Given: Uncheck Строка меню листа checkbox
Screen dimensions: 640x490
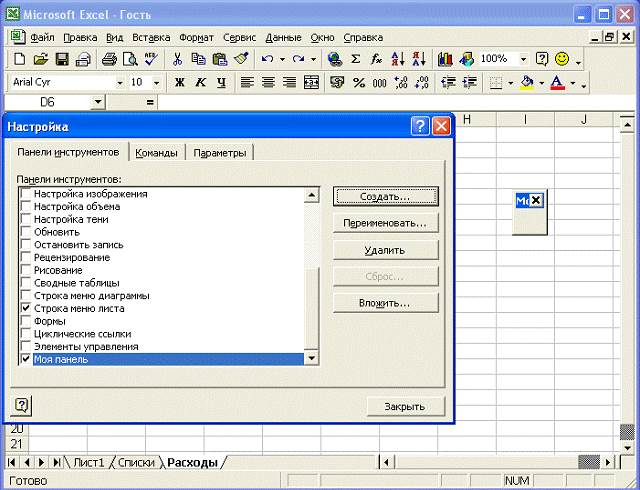Looking at the screenshot, I should point(25,308).
